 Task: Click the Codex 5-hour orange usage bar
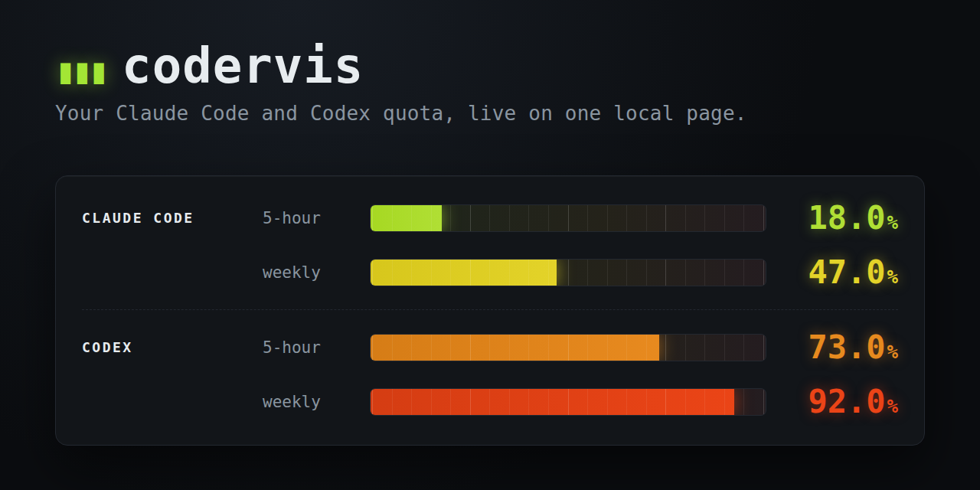coord(568,348)
